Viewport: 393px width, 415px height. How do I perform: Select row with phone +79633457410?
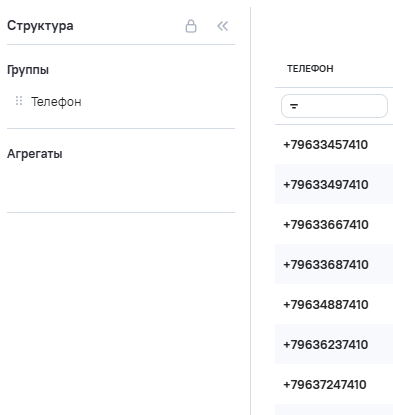(x=334, y=144)
